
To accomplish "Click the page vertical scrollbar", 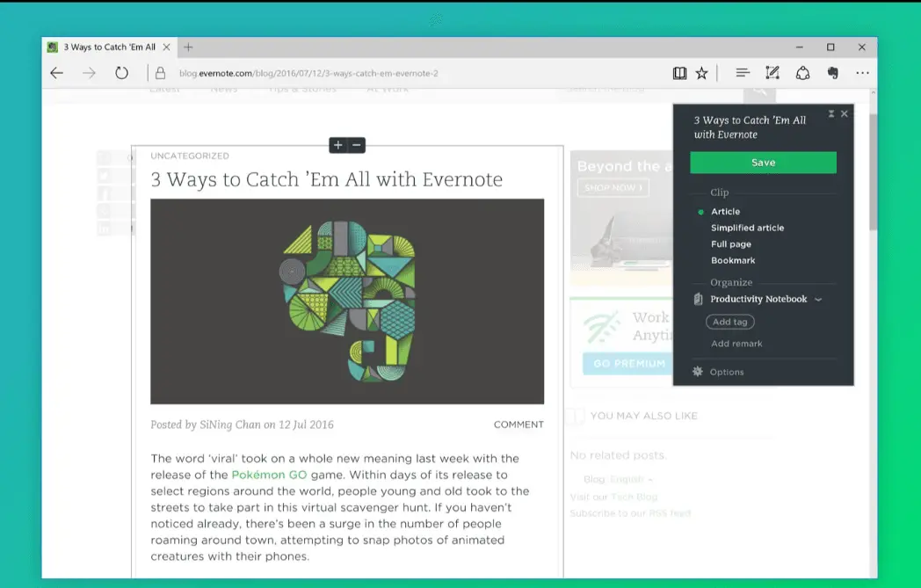I will pos(874,171).
